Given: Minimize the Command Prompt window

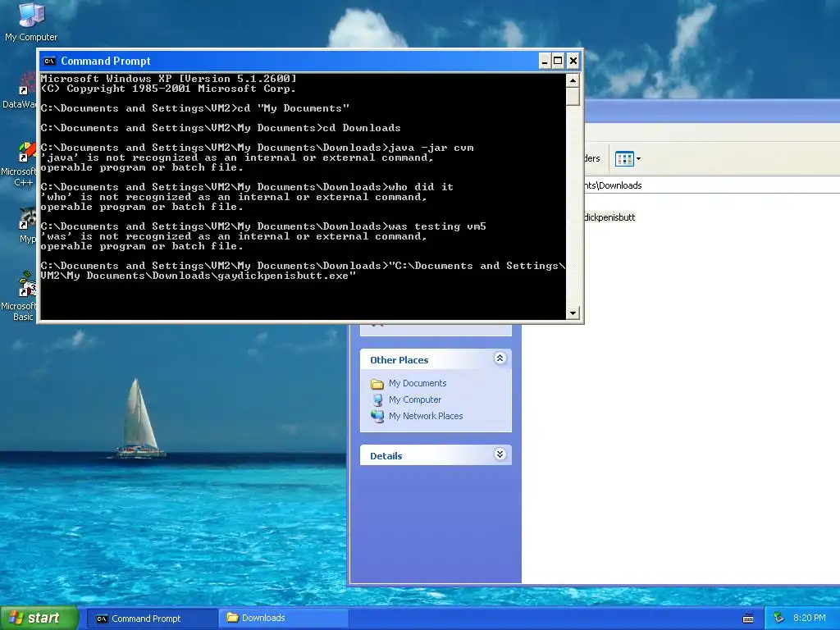Looking at the screenshot, I should click(x=545, y=61).
